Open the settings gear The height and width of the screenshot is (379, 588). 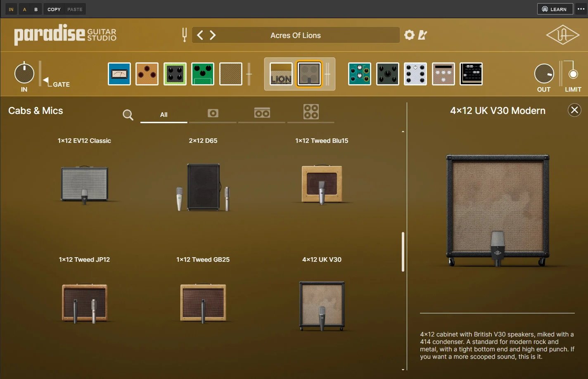pos(409,35)
